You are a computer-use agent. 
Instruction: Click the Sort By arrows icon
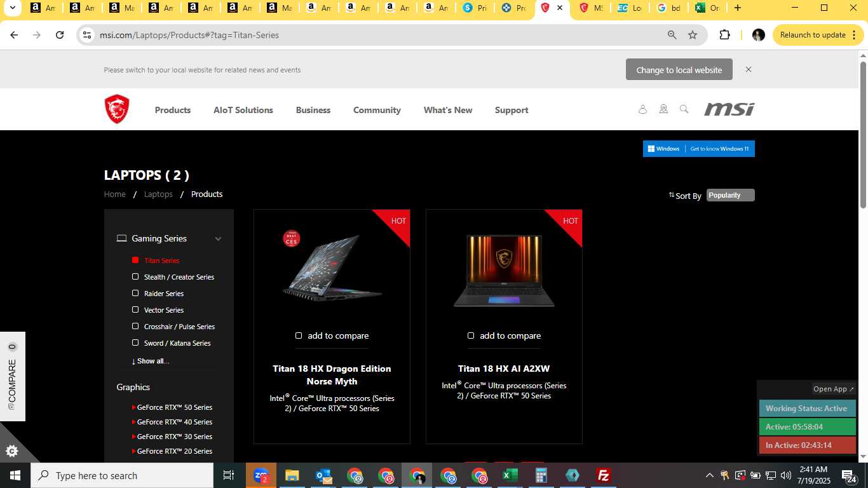coord(672,195)
